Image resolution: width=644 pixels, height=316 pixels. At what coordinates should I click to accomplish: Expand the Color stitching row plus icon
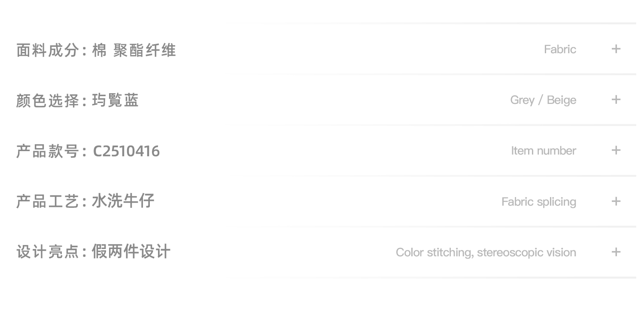click(x=616, y=252)
